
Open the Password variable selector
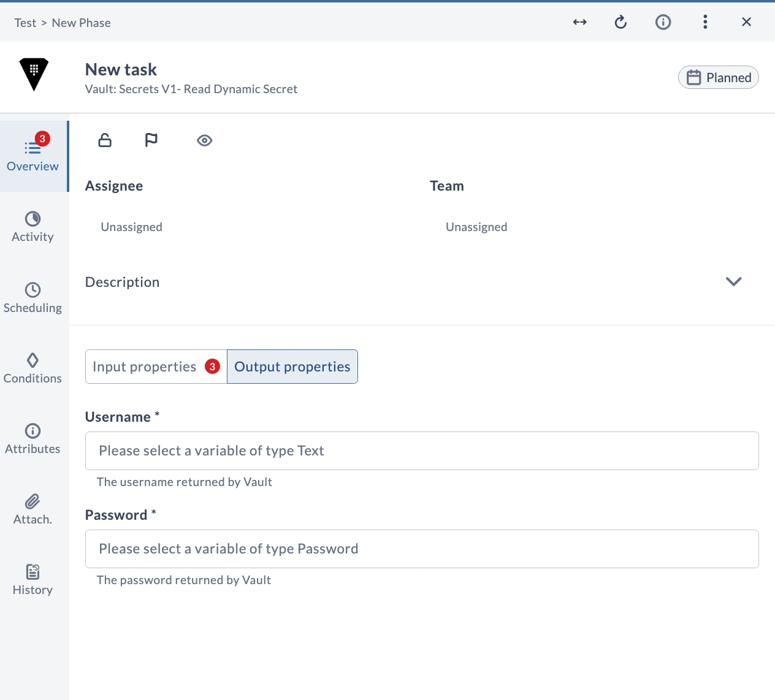click(422, 549)
